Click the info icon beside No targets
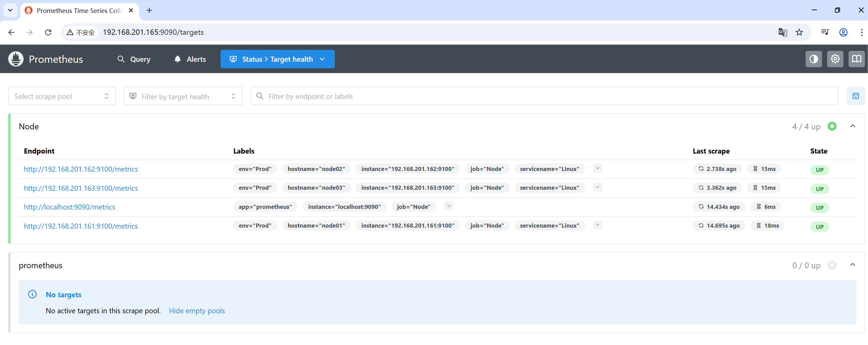Screen dimensions: 868x345 pos(32,294)
